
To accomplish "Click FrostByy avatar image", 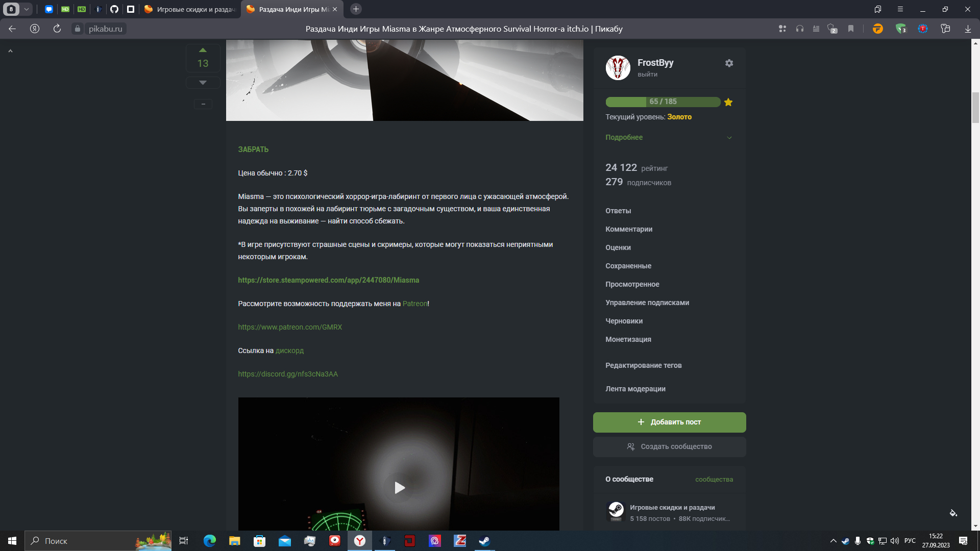I will click(x=618, y=68).
